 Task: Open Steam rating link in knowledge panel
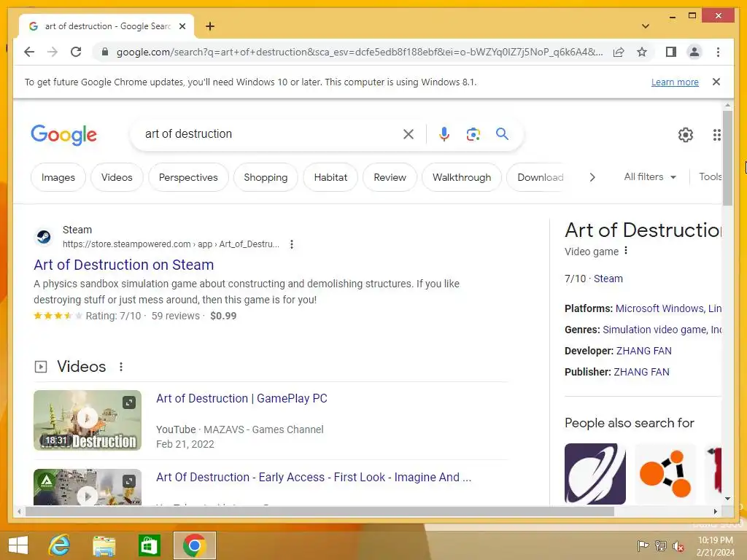(x=608, y=279)
